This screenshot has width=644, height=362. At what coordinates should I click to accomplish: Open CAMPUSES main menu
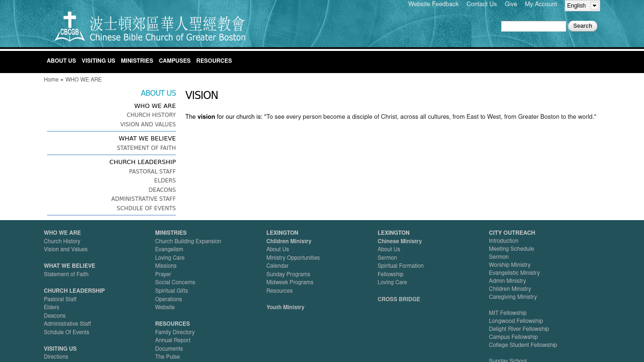click(x=174, y=61)
